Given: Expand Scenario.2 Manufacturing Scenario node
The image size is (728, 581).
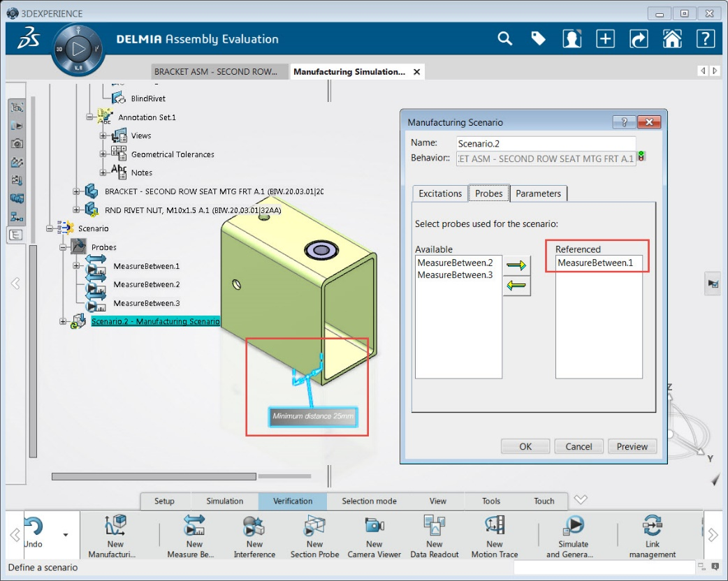Looking at the screenshot, I should (63, 321).
